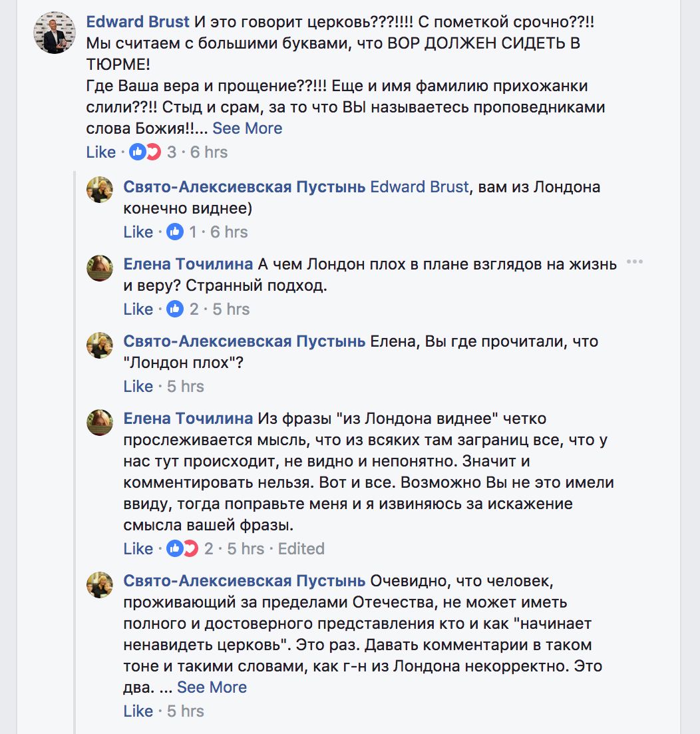This screenshot has height=734, width=700.
Task: Like the last reply about 'Отечества'
Action: click(138, 711)
